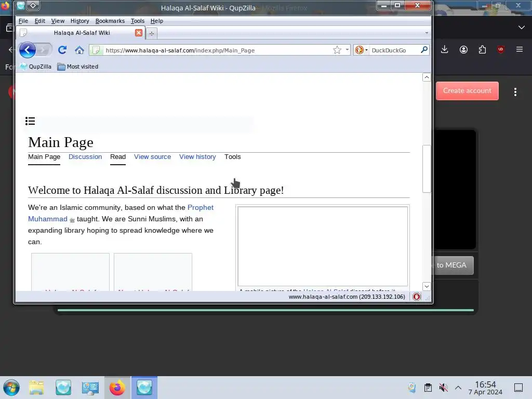Click the taskbar clock showing 16:54
The image size is (532, 399).
485,388
